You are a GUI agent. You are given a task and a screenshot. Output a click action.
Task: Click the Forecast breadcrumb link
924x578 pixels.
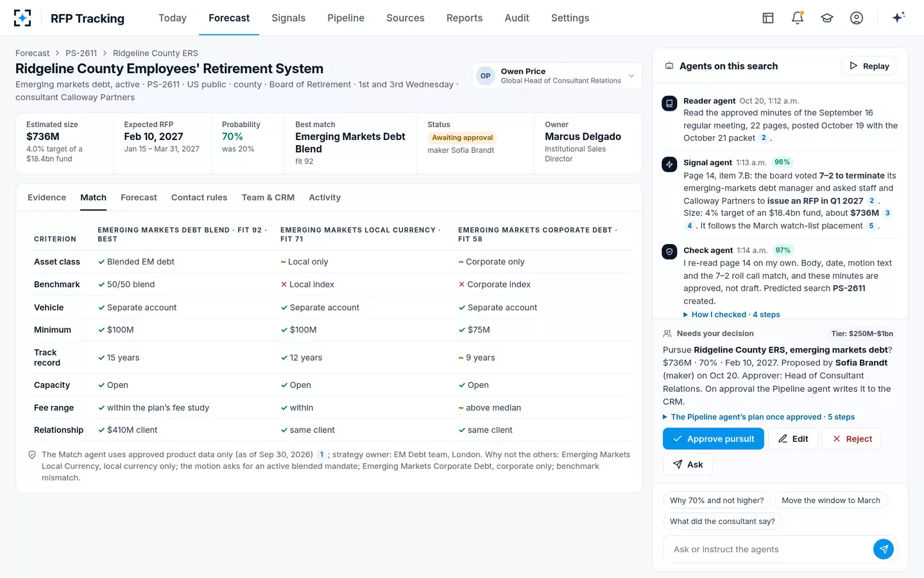click(32, 53)
